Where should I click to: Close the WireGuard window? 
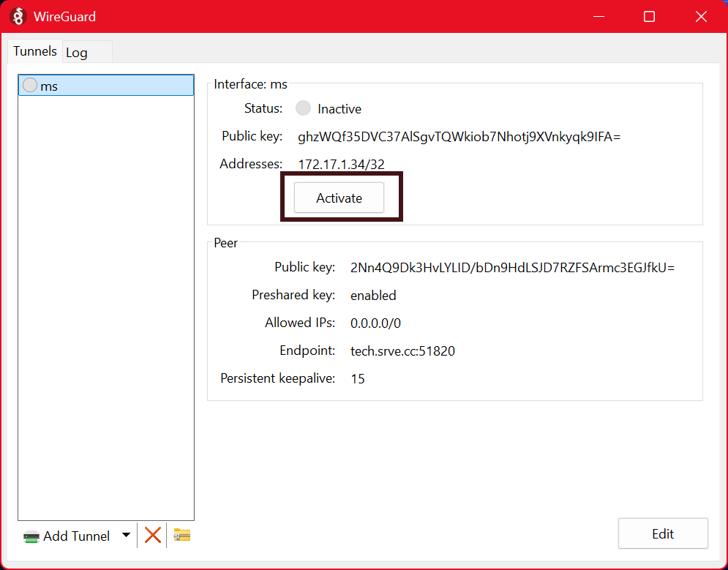[x=701, y=16]
